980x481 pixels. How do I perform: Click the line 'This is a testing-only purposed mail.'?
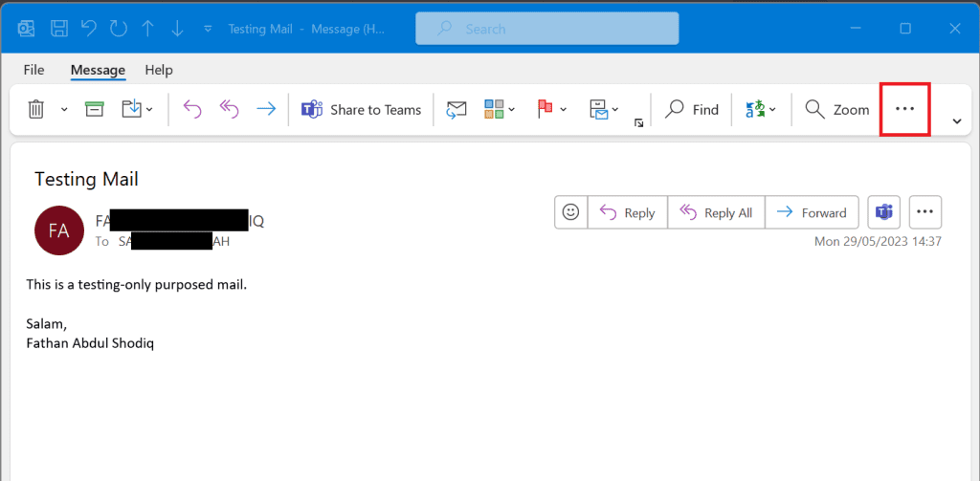tap(137, 285)
